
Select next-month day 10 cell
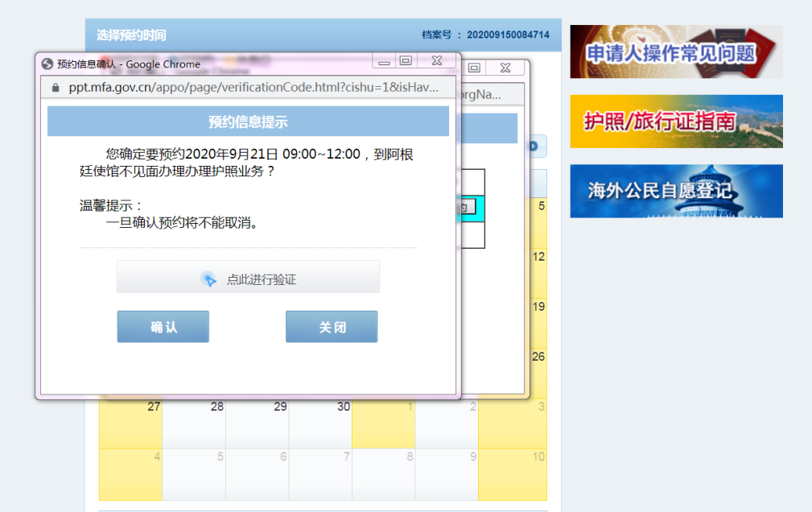pyautogui.click(x=512, y=474)
